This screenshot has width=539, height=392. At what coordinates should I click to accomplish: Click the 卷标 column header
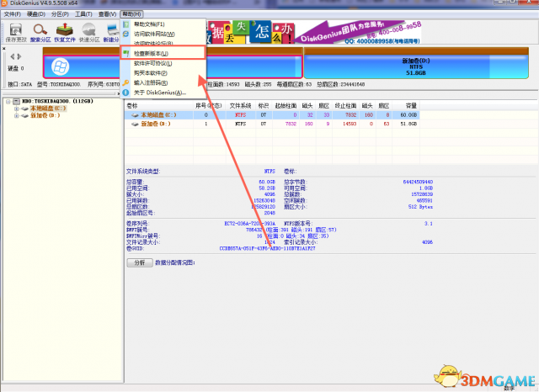pyautogui.click(x=159, y=106)
